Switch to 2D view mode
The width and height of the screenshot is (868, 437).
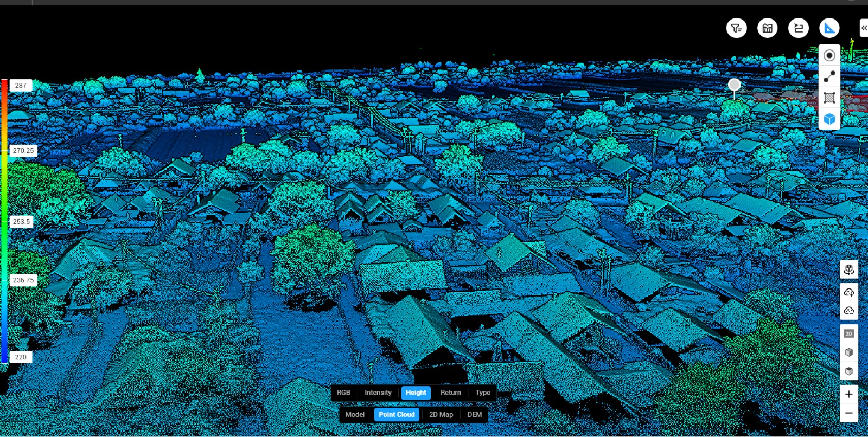[849, 333]
